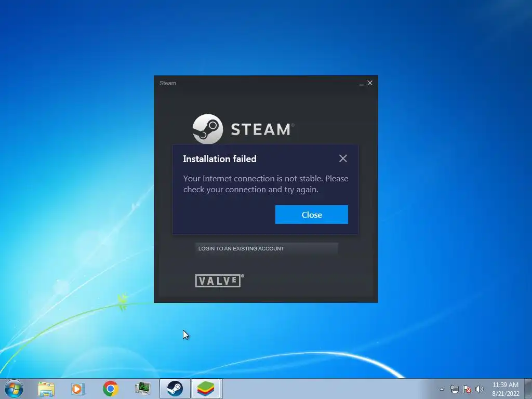Close the Steam window
The height and width of the screenshot is (399, 532).
370,83
